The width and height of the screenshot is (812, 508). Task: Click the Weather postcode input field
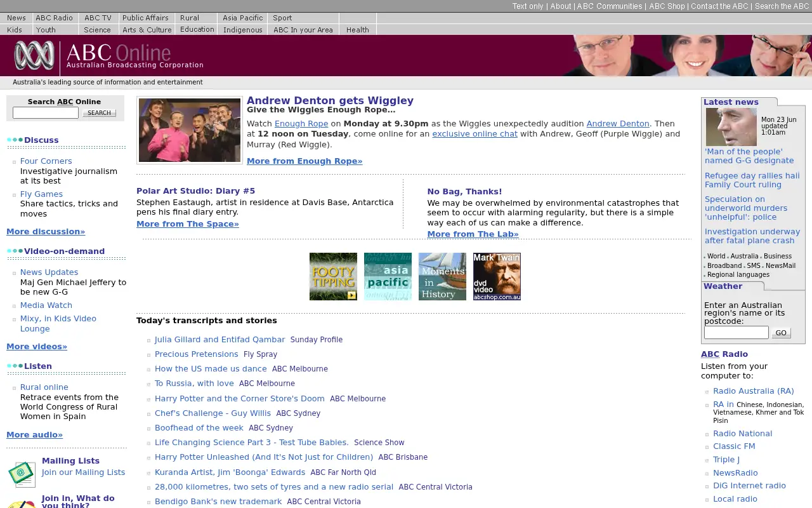pyautogui.click(x=737, y=333)
